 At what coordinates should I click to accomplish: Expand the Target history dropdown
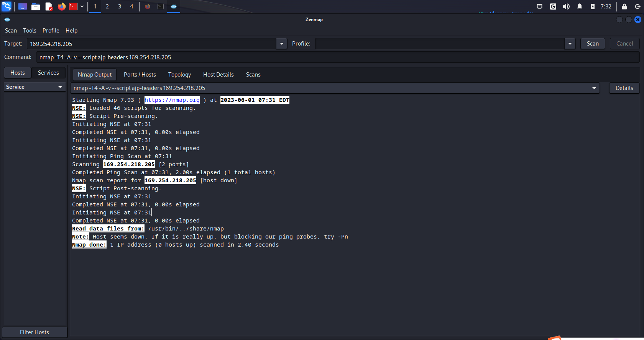click(282, 44)
